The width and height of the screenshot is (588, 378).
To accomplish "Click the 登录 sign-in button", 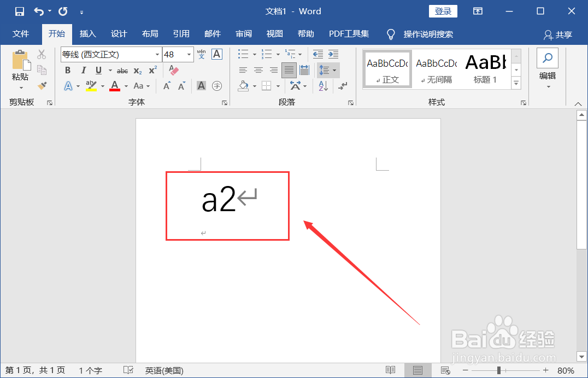I will pyautogui.click(x=443, y=11).
